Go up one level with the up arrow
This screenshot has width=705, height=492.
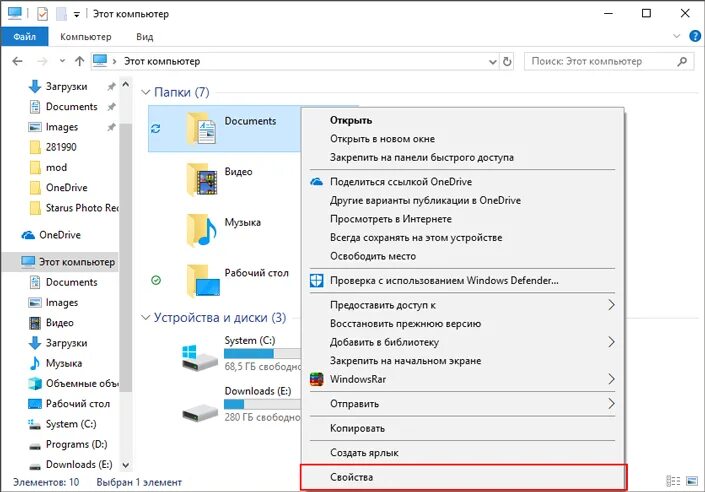point(80,61)
